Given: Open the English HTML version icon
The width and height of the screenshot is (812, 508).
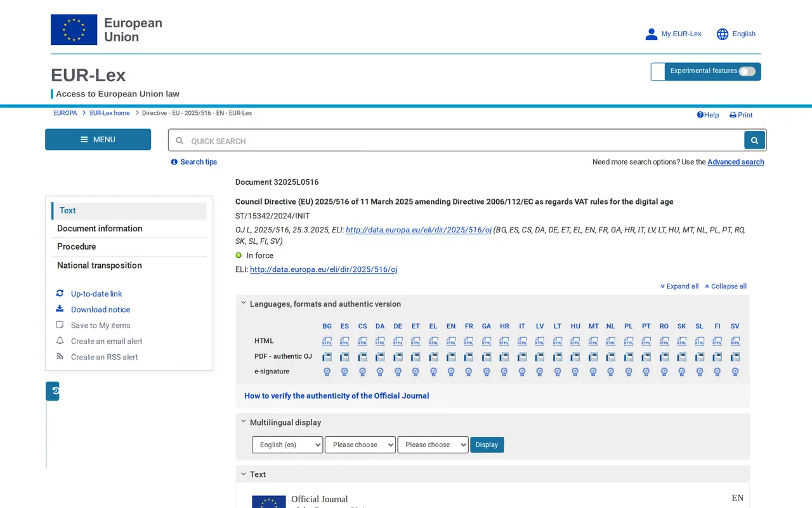Looking at the screenshot, I should 451,342.
